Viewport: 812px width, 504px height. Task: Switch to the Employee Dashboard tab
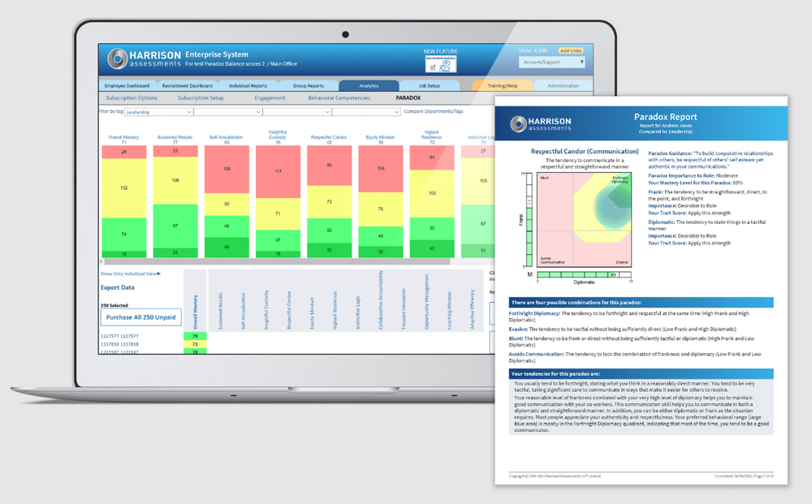click(x=127, y=84)
